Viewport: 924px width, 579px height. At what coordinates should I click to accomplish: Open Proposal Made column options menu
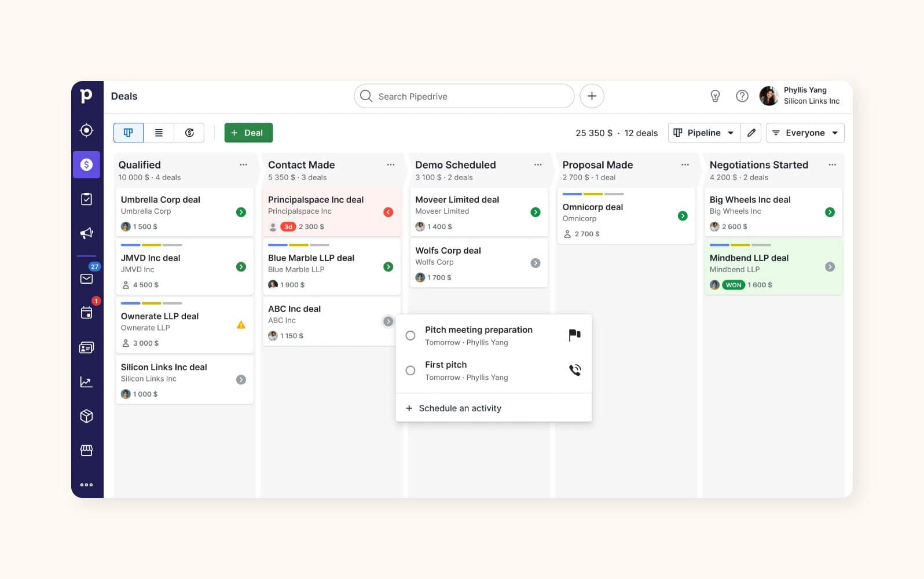(x=685, y=165)
